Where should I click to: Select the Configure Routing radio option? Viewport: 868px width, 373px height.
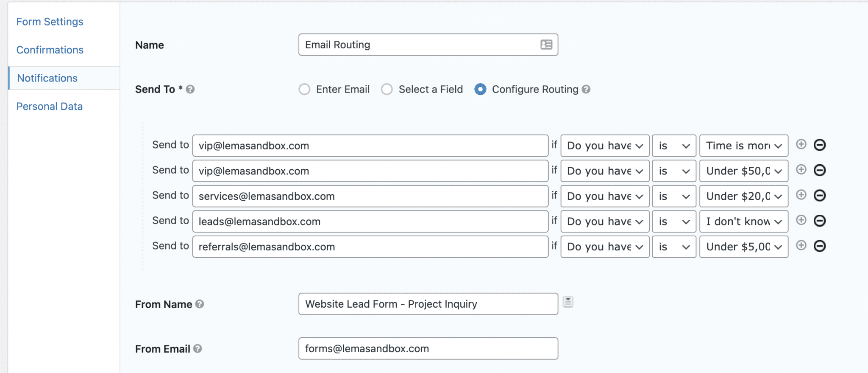480,89
